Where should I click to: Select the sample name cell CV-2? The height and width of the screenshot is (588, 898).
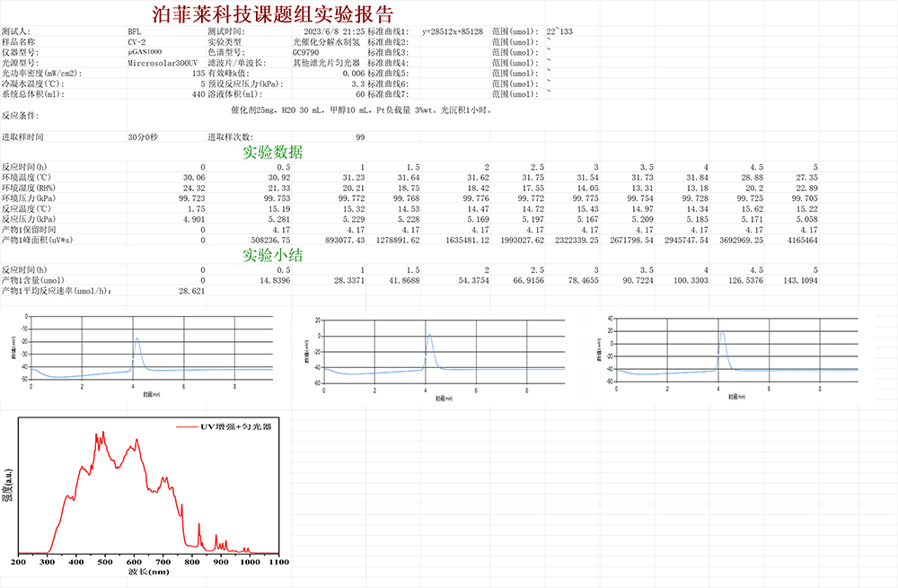pos(136,42)
